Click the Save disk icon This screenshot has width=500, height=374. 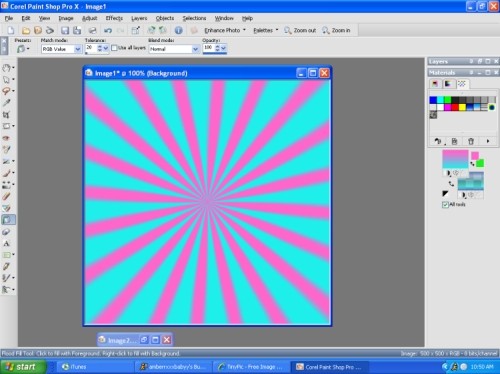pos(65,30)
